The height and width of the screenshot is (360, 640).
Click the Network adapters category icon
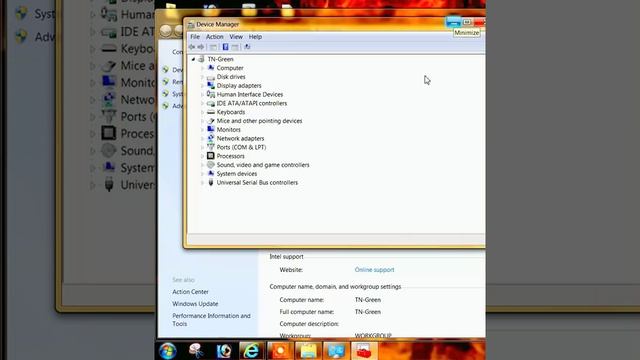pyautogui.click(x=211, y=138)
